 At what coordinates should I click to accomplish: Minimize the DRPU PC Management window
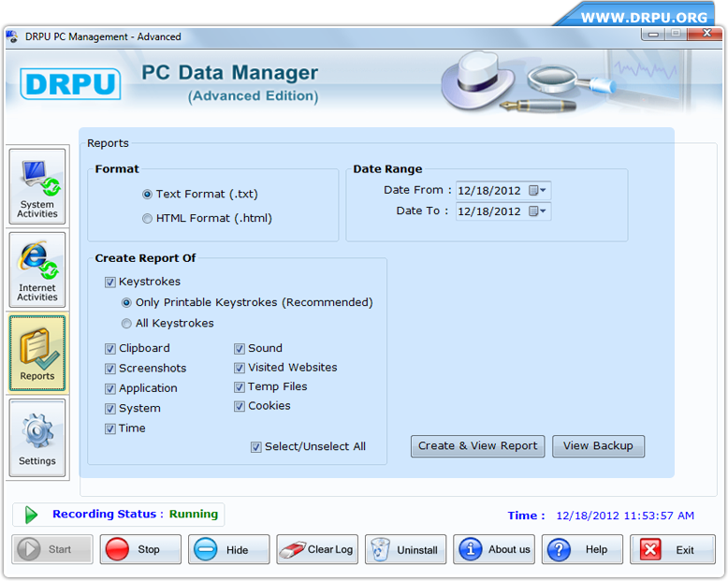653,34
